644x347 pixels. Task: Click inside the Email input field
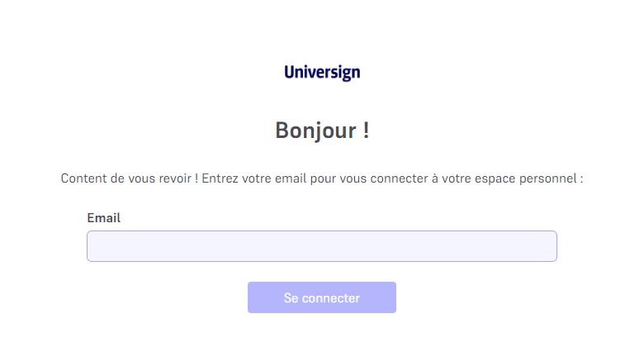click(322, 246)
